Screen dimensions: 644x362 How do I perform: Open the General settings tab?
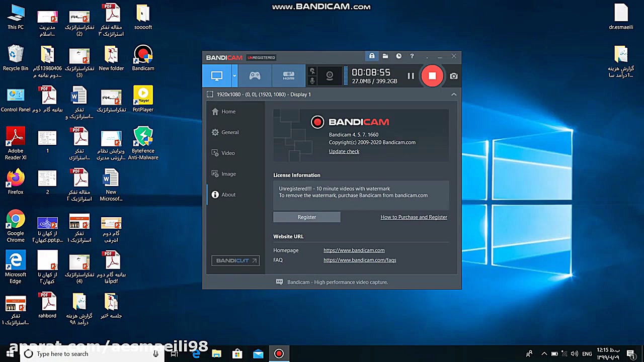coord(235,132)
